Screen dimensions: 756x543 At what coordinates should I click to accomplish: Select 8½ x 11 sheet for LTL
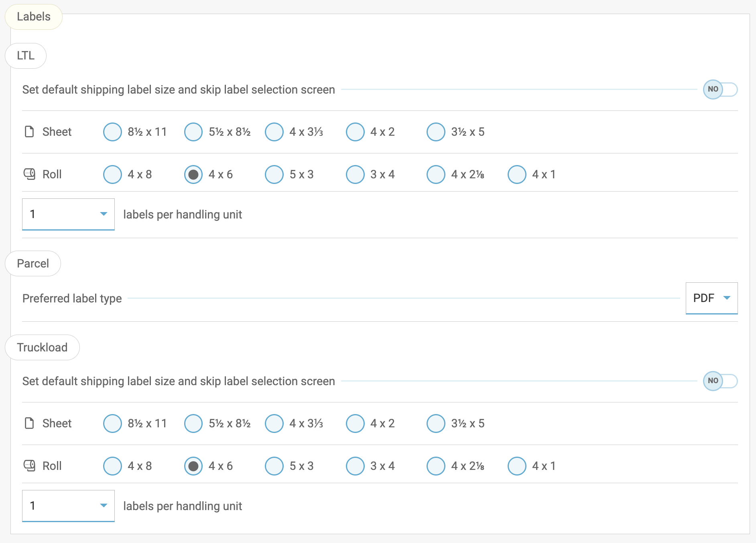pyautogui.click(x=112, y=132)
